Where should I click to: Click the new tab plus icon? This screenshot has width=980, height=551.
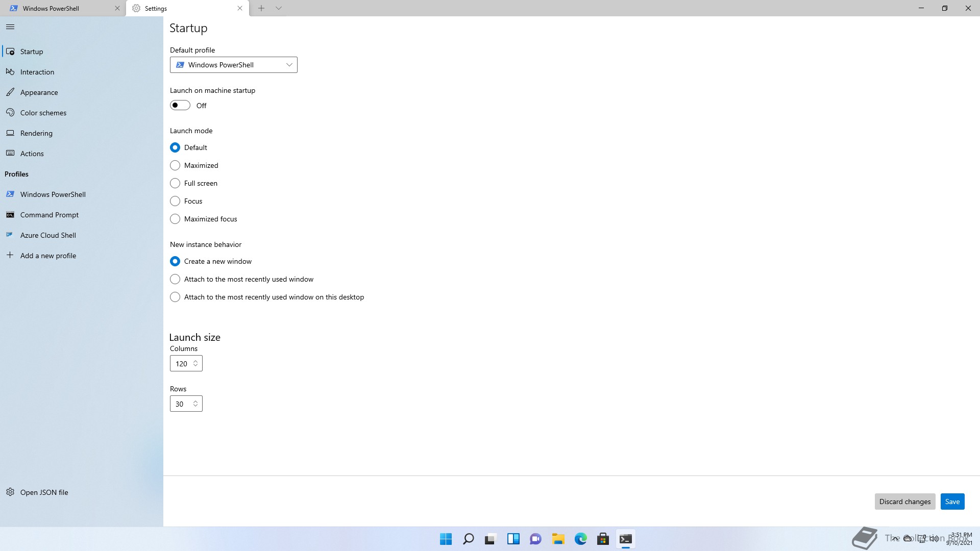(261, 8)
